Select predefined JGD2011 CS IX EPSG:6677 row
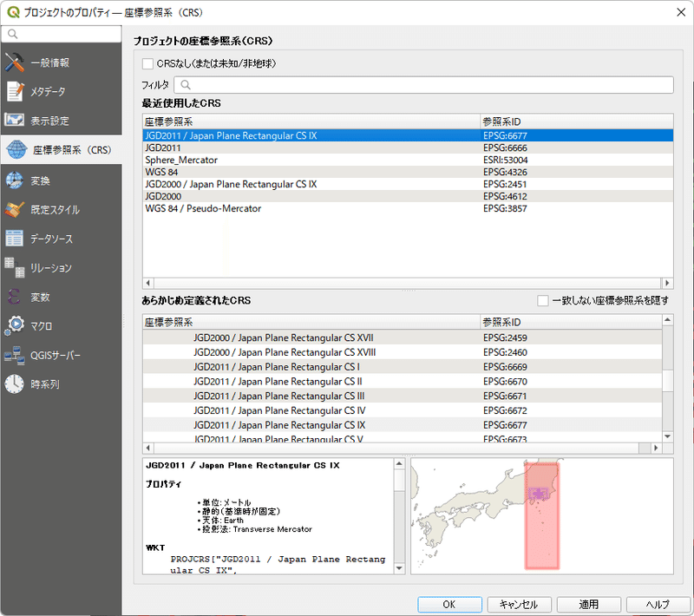Screen dimensions: 694x616 (x=402, y=425)
